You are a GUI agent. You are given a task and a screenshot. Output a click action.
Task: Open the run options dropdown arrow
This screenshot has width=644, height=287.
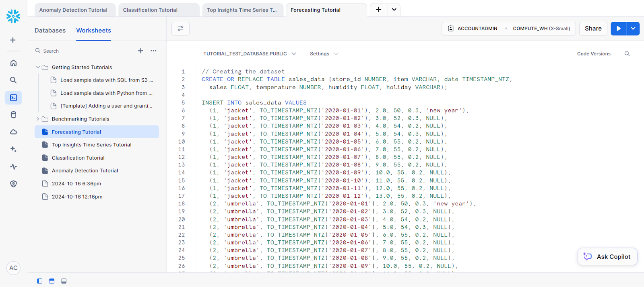click(x=633, y=29)
